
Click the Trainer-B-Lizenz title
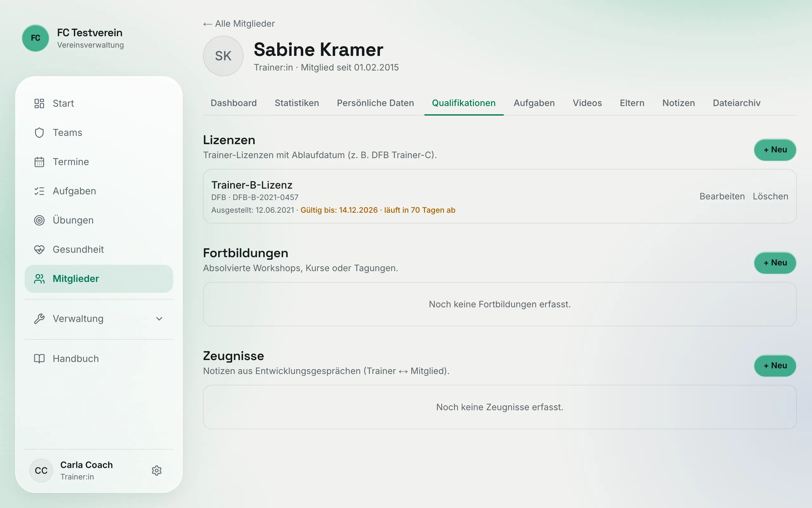point(252,185)
